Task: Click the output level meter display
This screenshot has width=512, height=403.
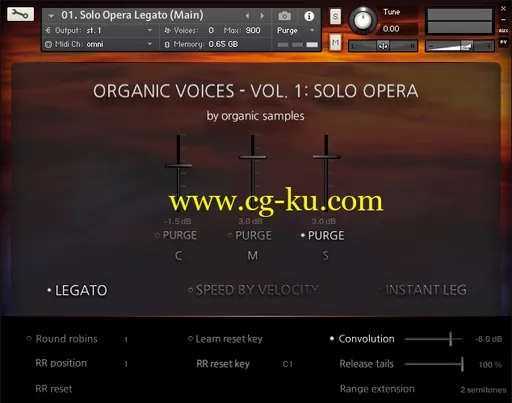Action: 460,21
